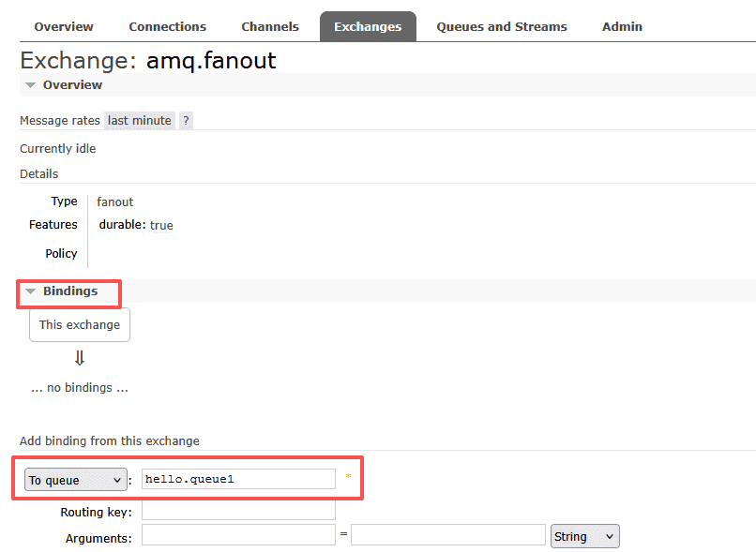Viewport: 756px width, 552px height.
Task: Click the Arguments key input field
Action: tap(238, 535)
